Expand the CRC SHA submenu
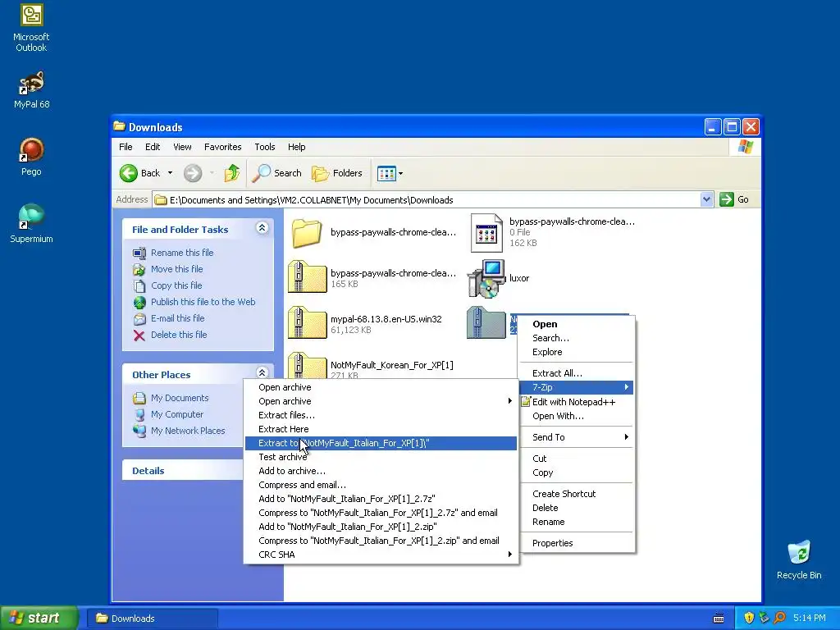This screenshot has width=840, height=630. (x=381, y=555)
